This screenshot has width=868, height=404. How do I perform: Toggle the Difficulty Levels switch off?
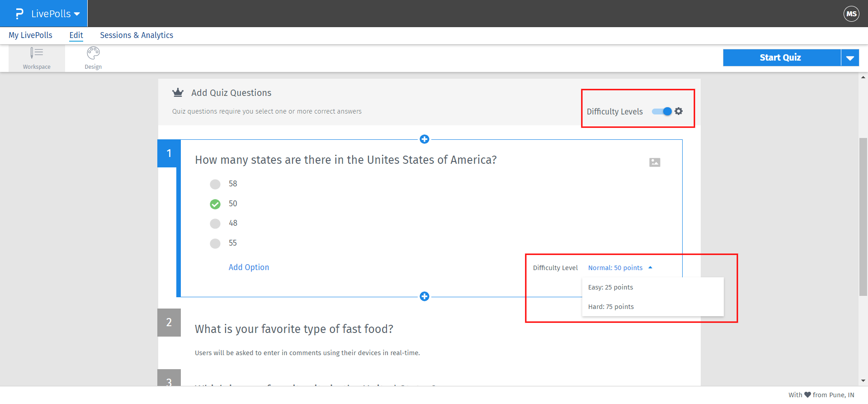click(x=662, y=111)
